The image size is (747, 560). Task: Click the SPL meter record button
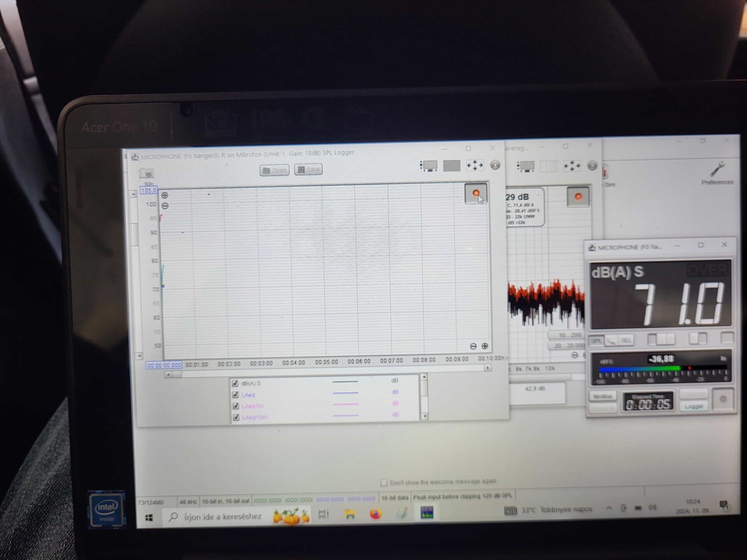coord(723,399)
